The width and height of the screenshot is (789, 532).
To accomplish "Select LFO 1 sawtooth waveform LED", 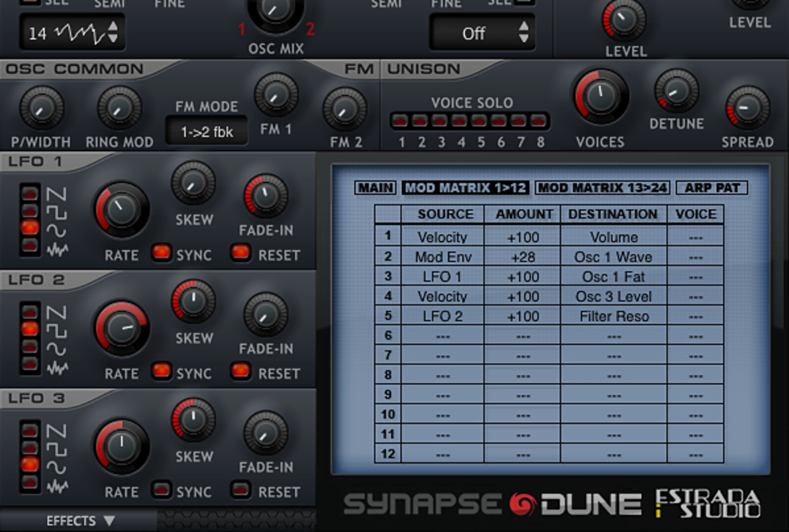I will [x=30, y=194].
